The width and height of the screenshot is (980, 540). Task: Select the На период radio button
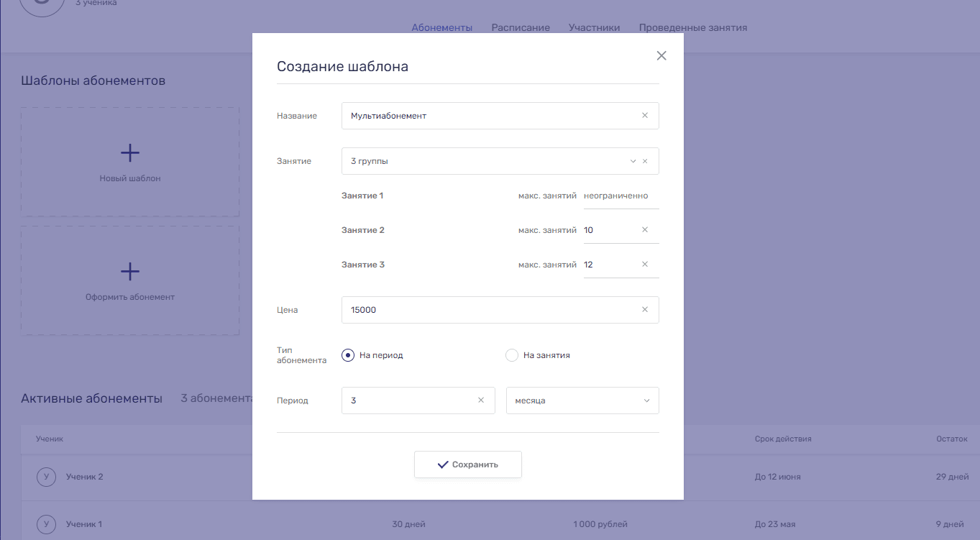click(x=348, y=355)
